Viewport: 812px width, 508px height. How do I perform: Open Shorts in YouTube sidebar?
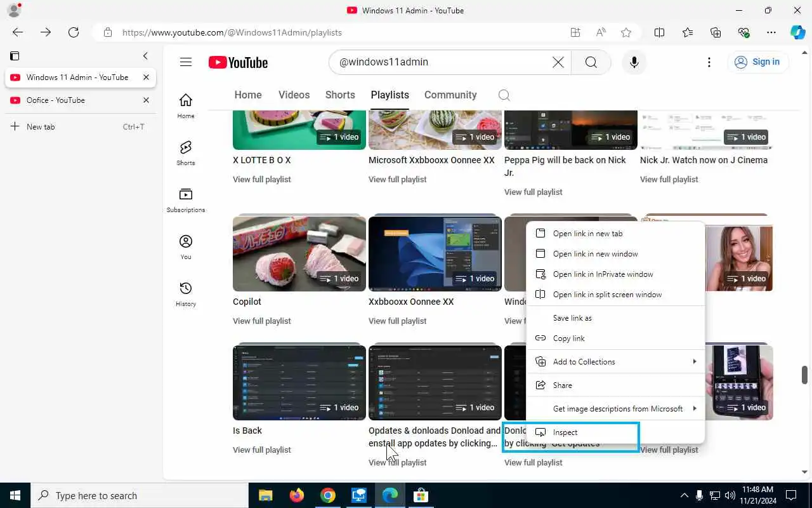(x=186, y=153)
